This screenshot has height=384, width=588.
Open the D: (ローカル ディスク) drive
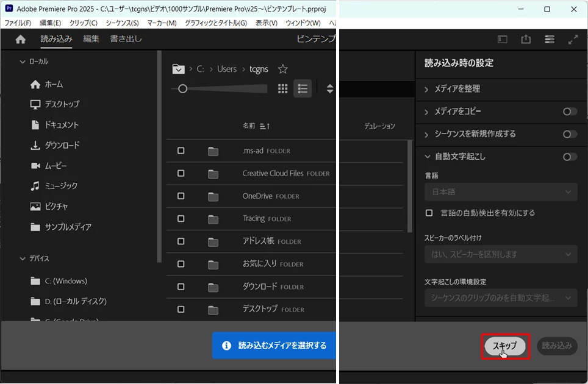tap(68, 301)
